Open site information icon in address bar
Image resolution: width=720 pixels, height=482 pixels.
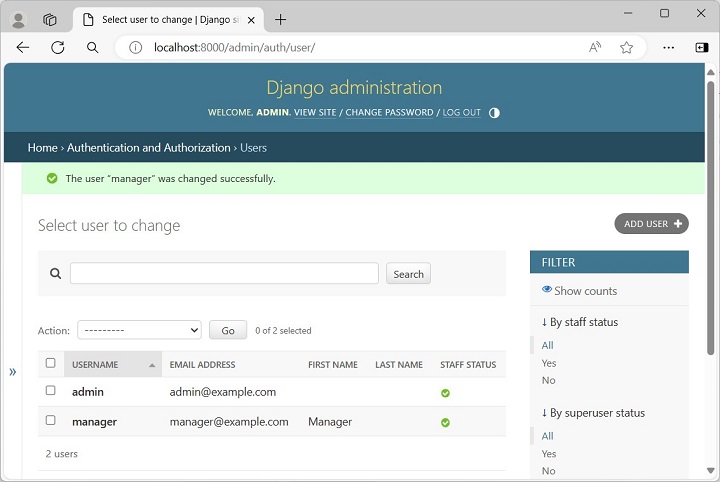pos(135,47)
